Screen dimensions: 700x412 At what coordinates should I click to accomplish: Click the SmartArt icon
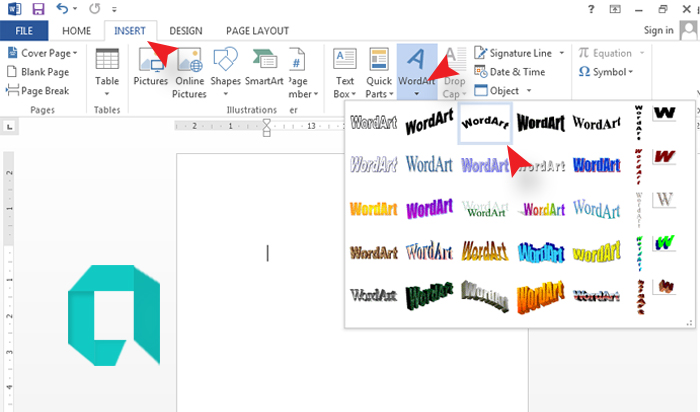[264, 67]
